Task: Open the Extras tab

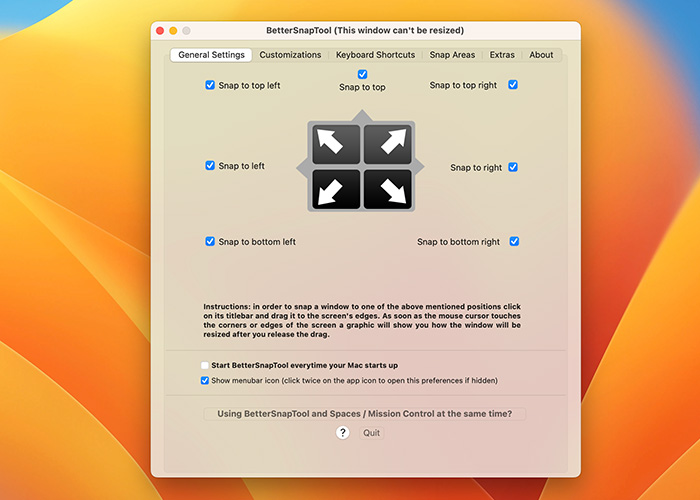Action: pyautogui.click(x=502, y=55)
